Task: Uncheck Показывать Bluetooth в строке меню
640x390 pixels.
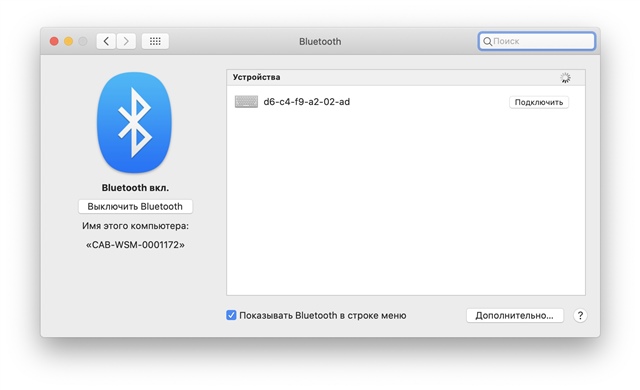Action: click(x=231, y=315)
